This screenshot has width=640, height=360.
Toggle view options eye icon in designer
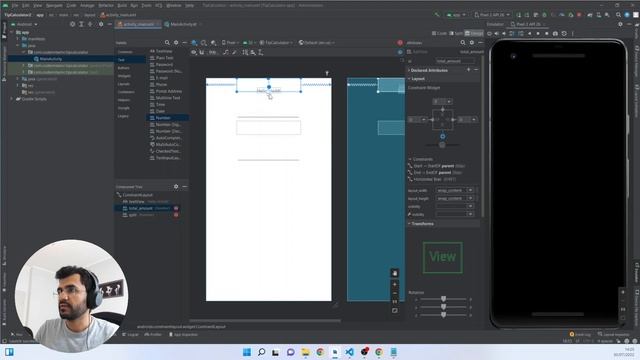pyautogui.click(x=194, y=52)
